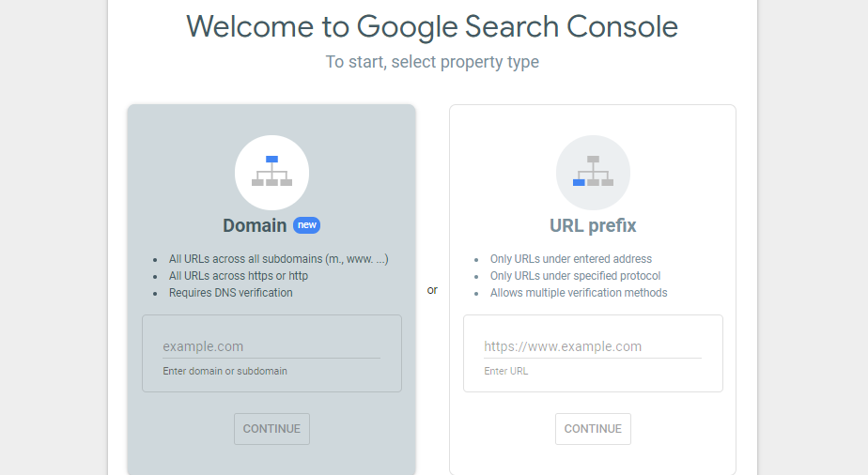Click 'Requires DNS verification' bullet text

pyautogui.click(x=231, y=293)
